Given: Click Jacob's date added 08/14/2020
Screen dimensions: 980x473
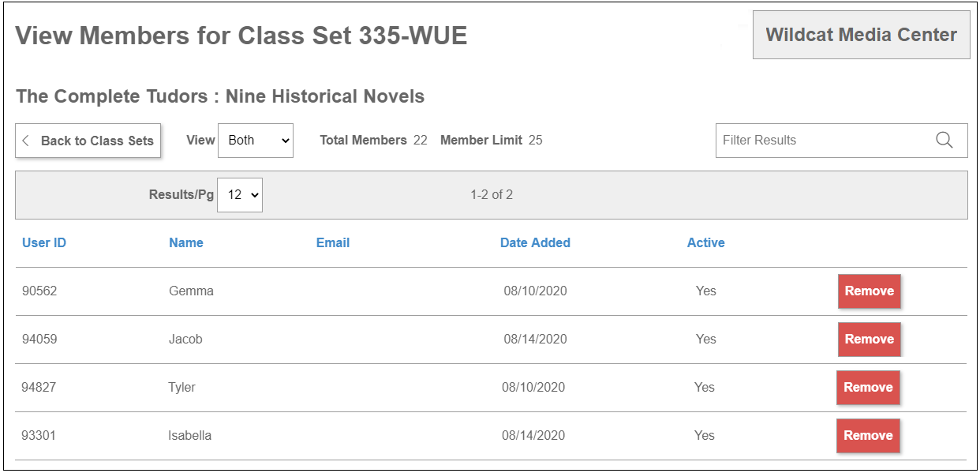Looking at the screenshot, I should (536, 339).
